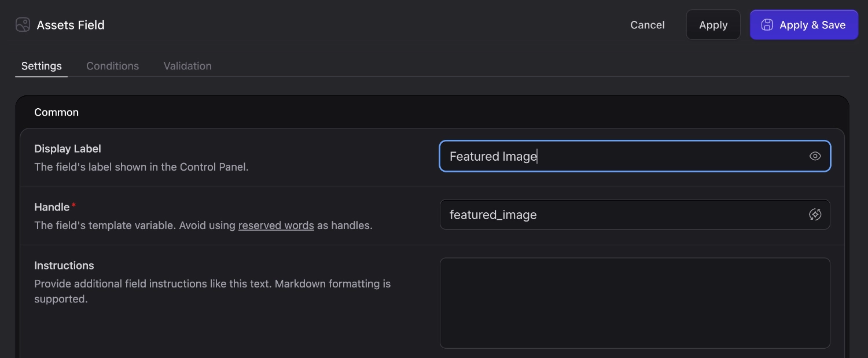Viewport: 868px width, 358px height.
Task: Click inside the empty Instructions textarea
Action: [x=635, y=302]
